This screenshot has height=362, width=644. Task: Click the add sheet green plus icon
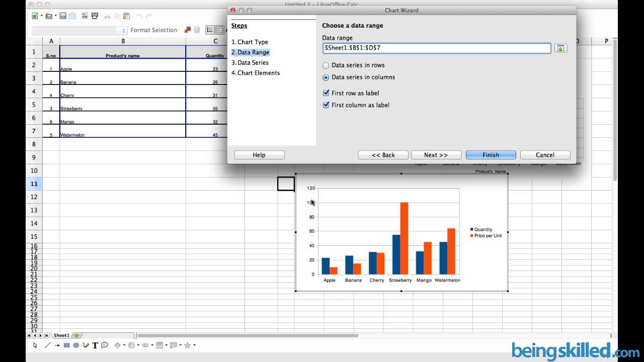coord(76,335)
